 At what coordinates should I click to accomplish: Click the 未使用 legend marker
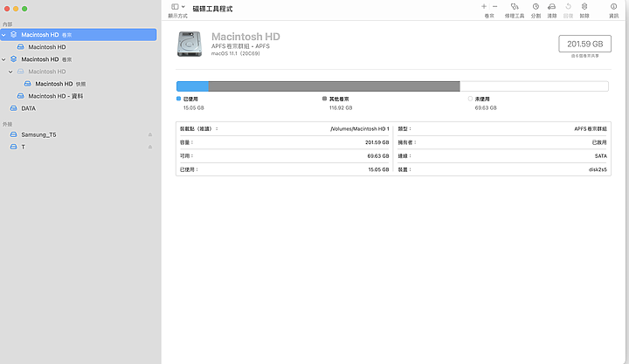[x=470, y=99]
